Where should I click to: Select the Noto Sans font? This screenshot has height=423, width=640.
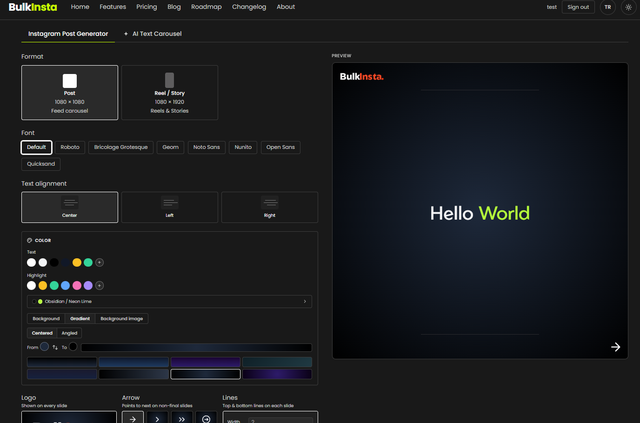(207, 147)
